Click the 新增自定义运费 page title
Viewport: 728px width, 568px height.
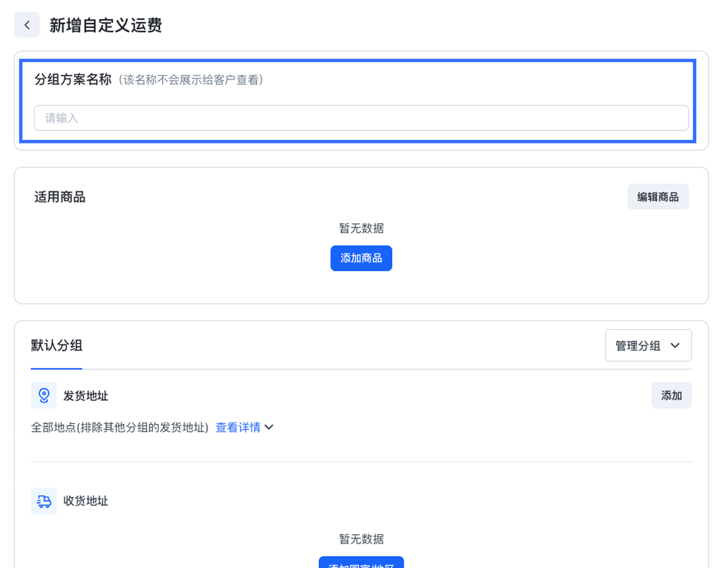pyautogui.click(x=106, y=26)
